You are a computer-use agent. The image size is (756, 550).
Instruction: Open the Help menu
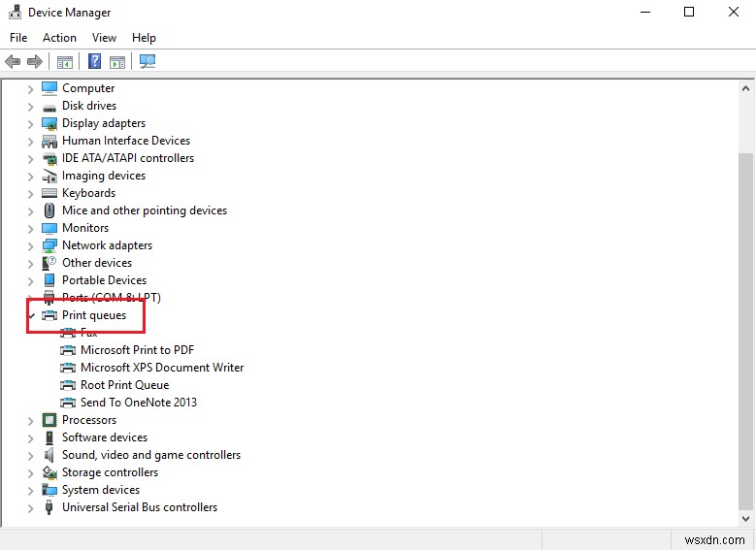click(144, 38)
